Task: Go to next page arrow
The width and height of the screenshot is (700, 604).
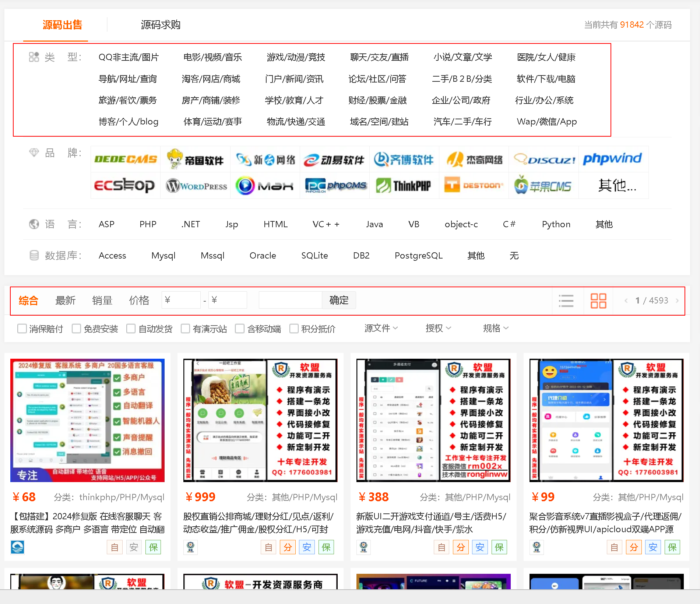Action: pyautogui.click(x=677, y=301)
